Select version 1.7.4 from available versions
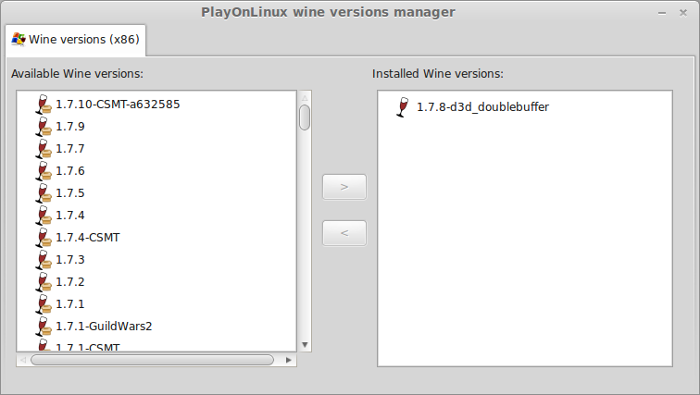This screenshot has height=395, width=700. point(70,216)
